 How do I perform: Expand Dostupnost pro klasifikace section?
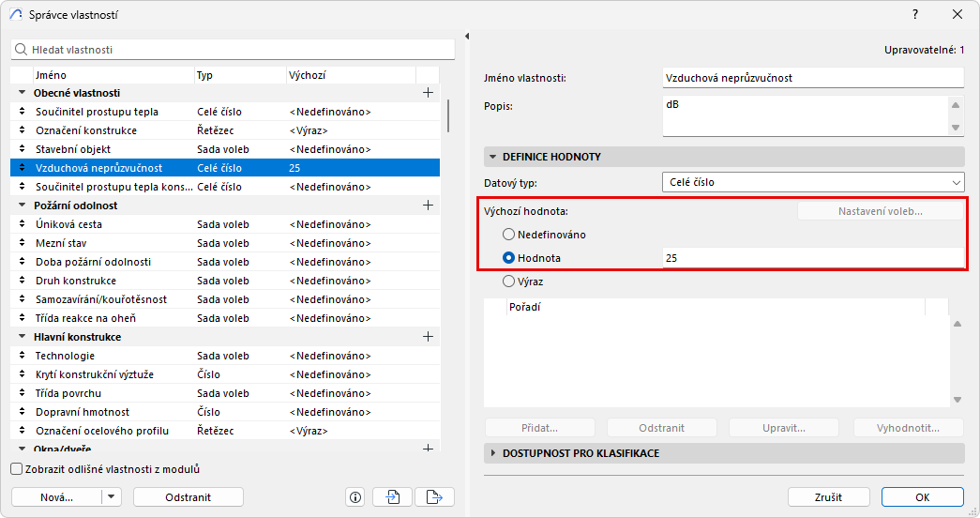click(x=493, y=453)
